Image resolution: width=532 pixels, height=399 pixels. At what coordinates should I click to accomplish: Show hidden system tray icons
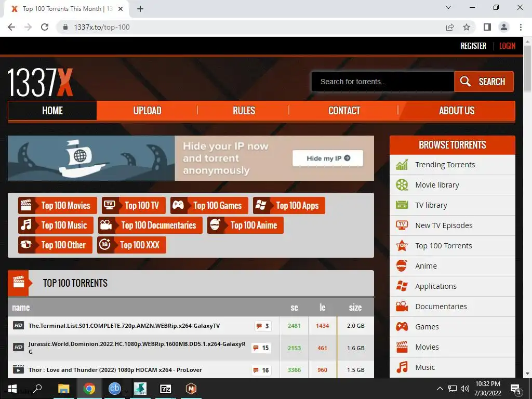440,389
